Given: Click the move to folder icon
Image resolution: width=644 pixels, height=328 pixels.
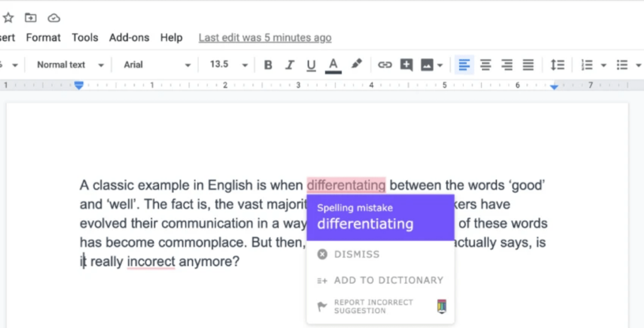Looking at the screenshot, I should [30, 18].
